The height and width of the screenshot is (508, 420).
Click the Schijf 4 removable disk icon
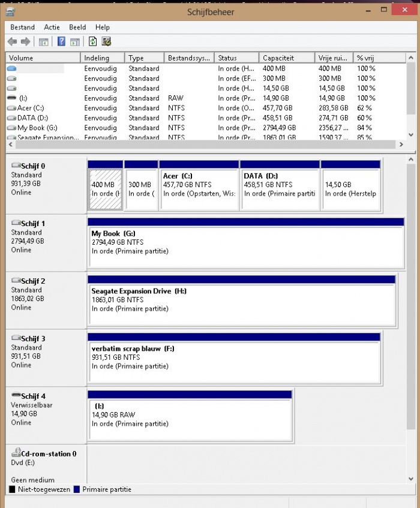point(16,395)
